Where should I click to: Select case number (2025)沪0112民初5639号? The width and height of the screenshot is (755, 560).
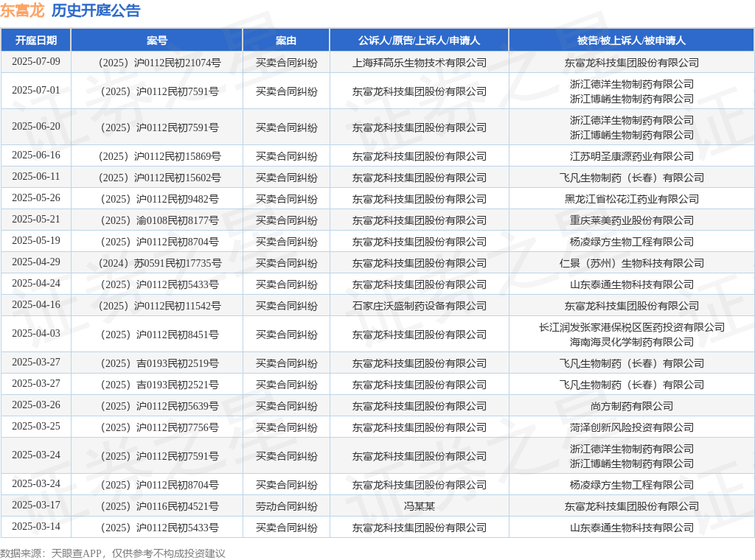click(160, 407)
